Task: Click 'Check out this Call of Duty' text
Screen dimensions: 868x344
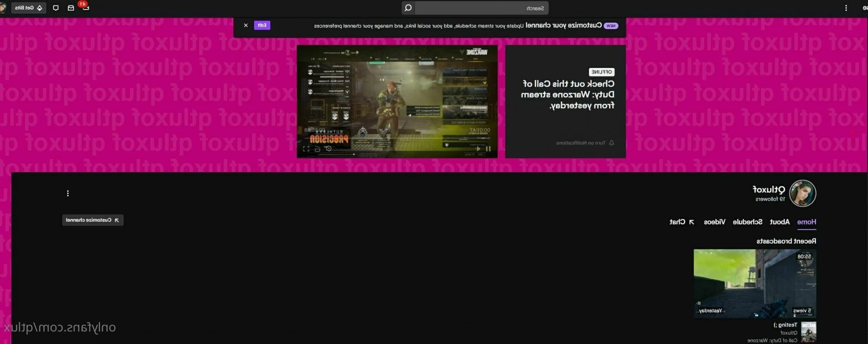Action: coord(568,95)
